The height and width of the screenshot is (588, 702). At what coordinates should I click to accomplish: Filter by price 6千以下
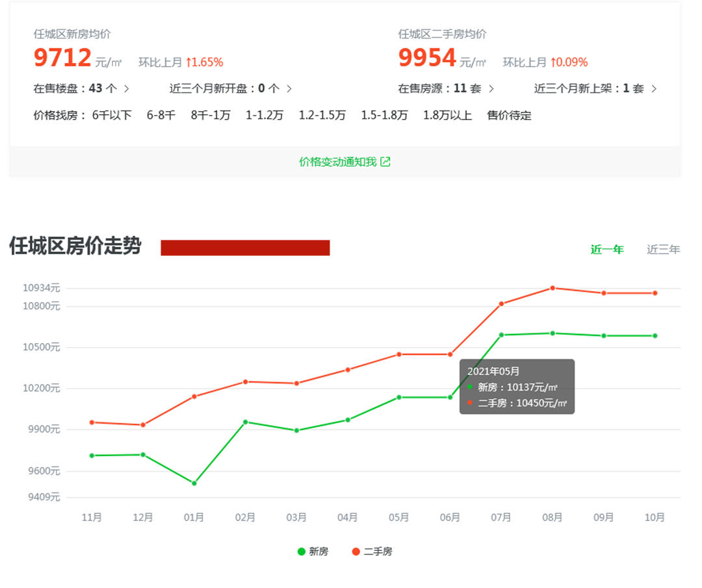click(x=112, y=116)
